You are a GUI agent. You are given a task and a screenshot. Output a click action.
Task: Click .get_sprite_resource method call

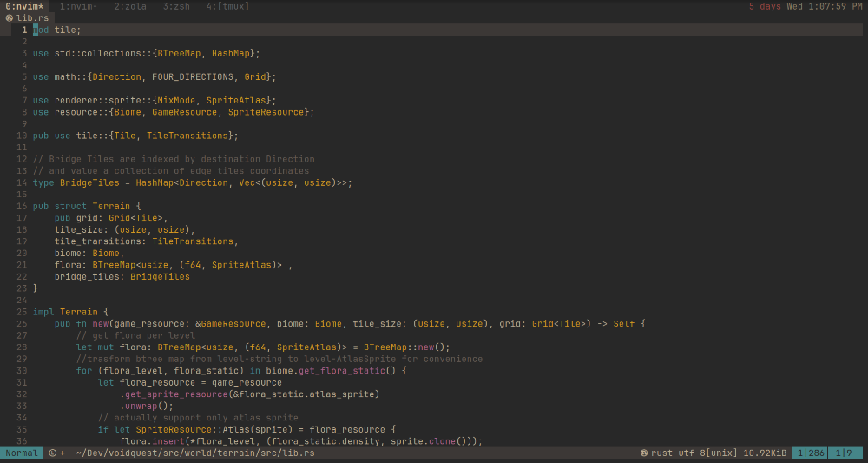click(174, 394)
